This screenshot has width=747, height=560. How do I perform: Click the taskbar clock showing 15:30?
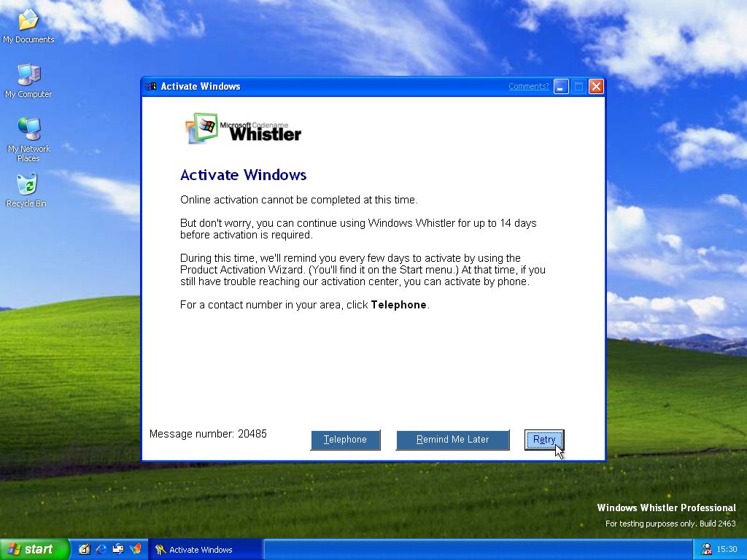pos(727,549)
